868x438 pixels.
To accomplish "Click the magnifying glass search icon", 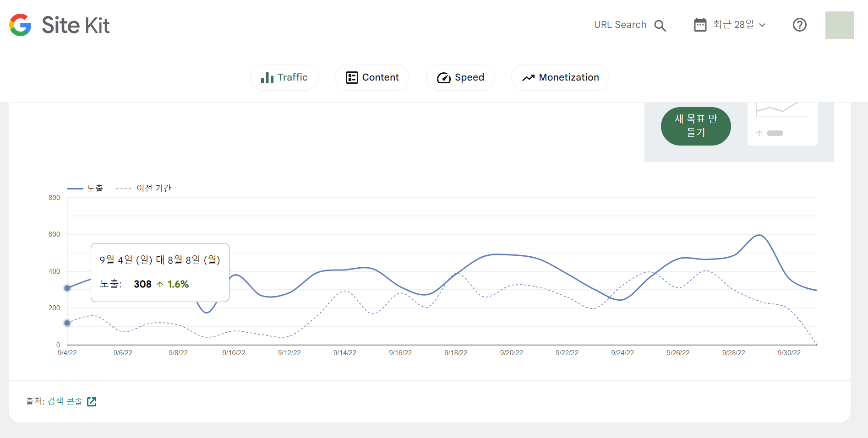I will tap(660, 25).
